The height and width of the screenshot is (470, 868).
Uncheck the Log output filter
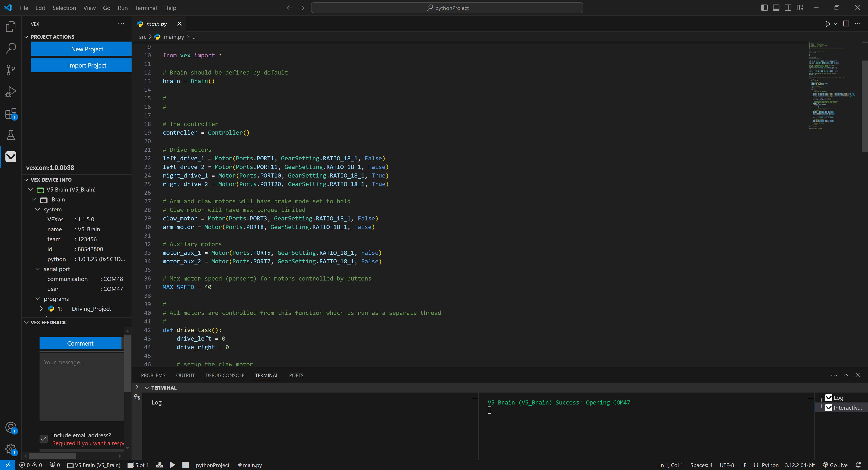point(829,398)
